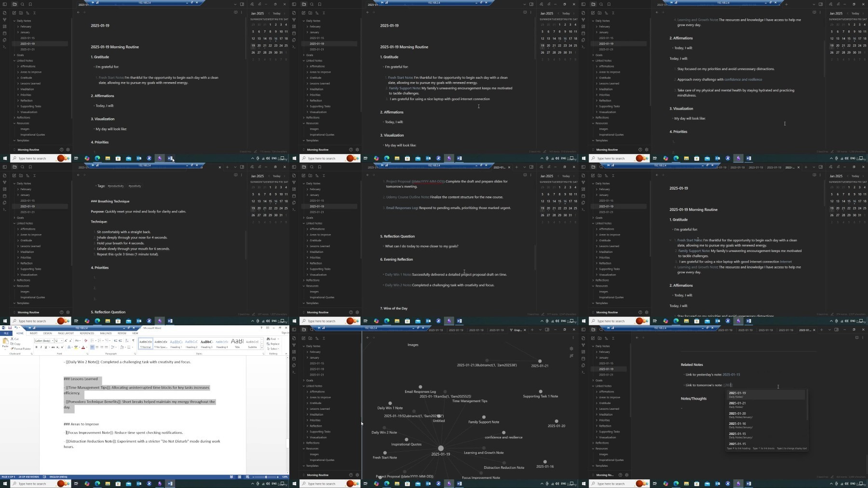Viewport: 868px width, 488px height.
Task: Open the FILE tab in Word
Action: click(x=6, y=333)
